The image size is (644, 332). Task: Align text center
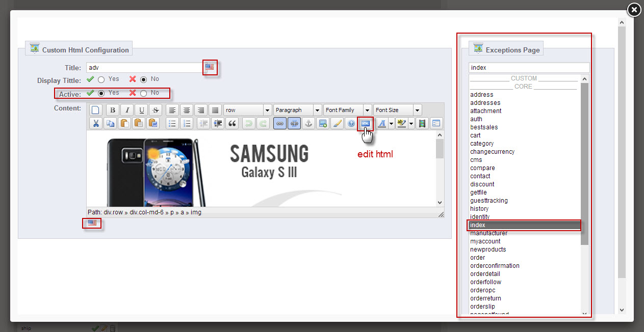tap(187, 110)
